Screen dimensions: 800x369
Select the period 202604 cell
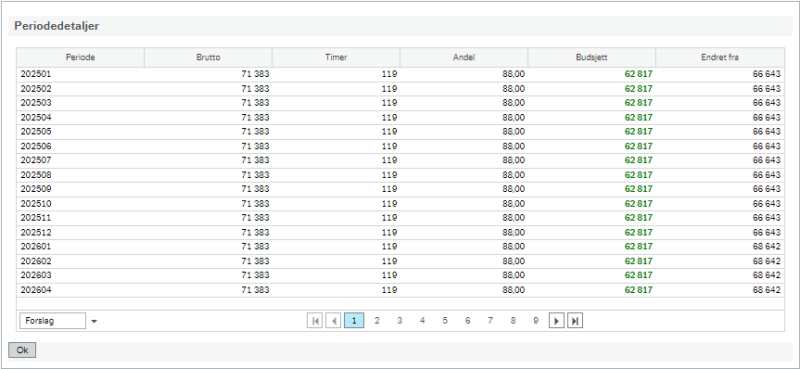[x=81, y=290]
